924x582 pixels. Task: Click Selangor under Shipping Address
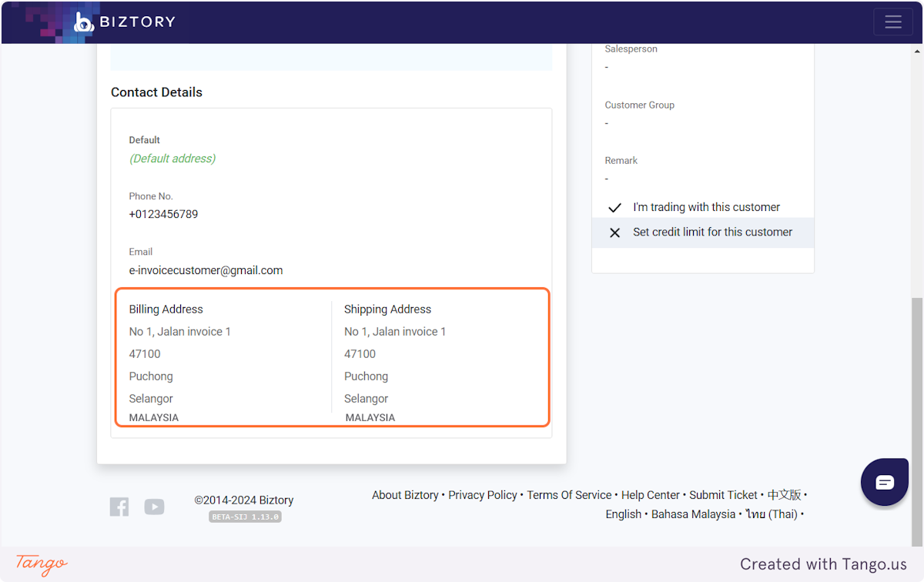[x=366, y=399]
